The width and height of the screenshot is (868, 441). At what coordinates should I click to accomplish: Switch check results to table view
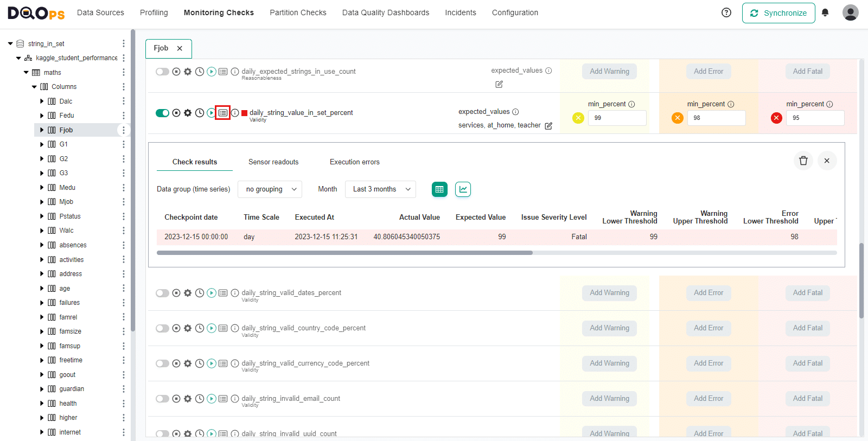pyautogui.click(x=439, y=189)
